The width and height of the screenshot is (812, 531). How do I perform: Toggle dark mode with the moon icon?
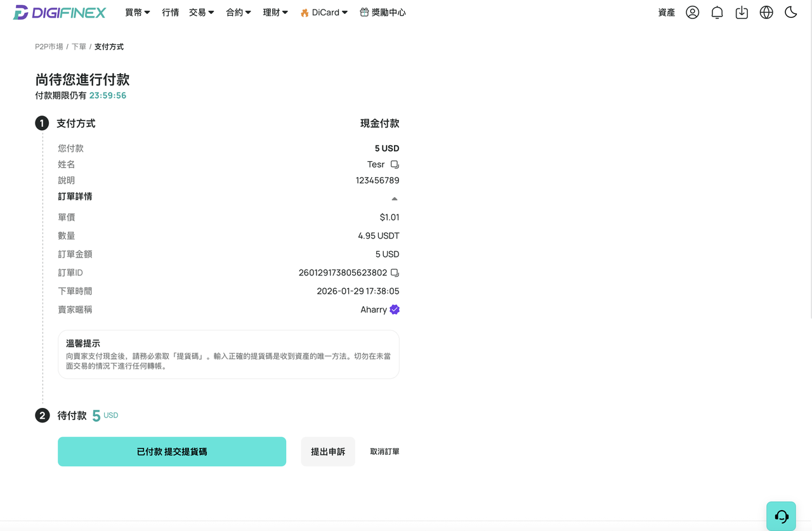(791, 12)
